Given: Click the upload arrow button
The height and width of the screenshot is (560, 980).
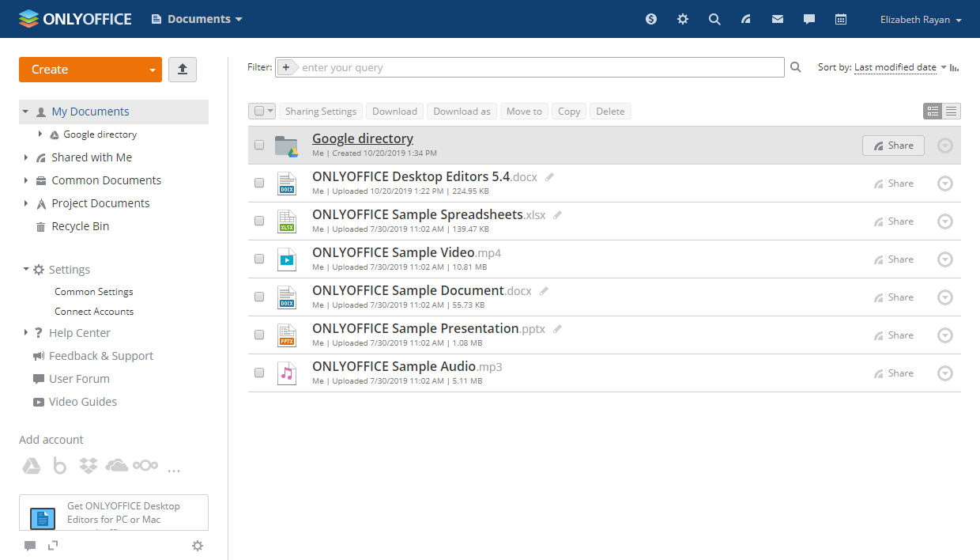Looking at the screenshot, I should pos(183,70).
